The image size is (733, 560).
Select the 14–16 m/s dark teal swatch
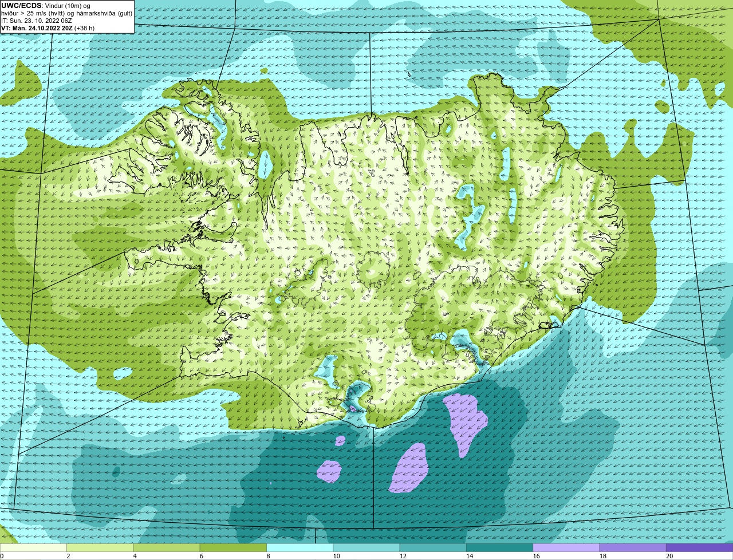pos(500,548)
